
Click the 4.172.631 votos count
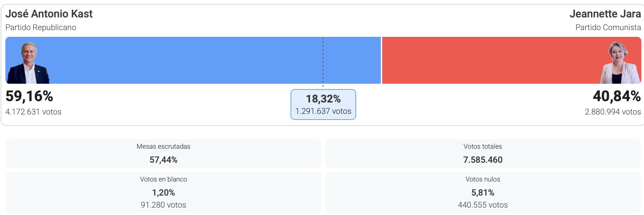click(x=33, y=112)
